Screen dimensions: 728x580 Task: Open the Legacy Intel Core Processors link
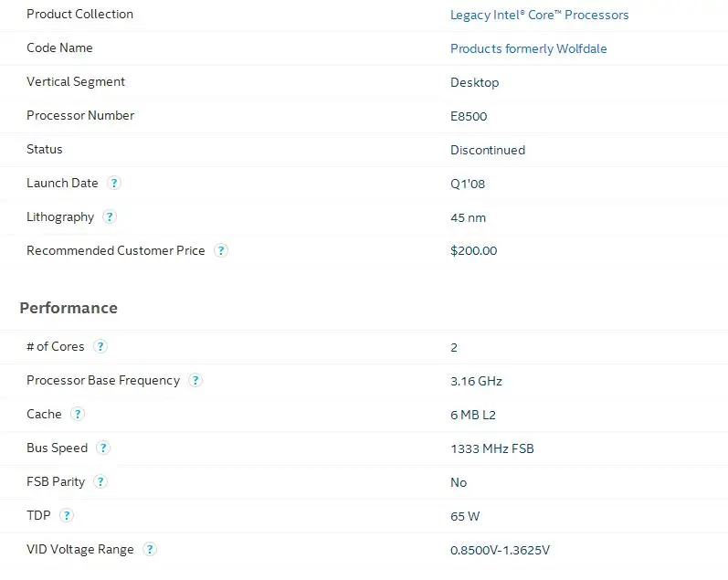click(539, 15)
